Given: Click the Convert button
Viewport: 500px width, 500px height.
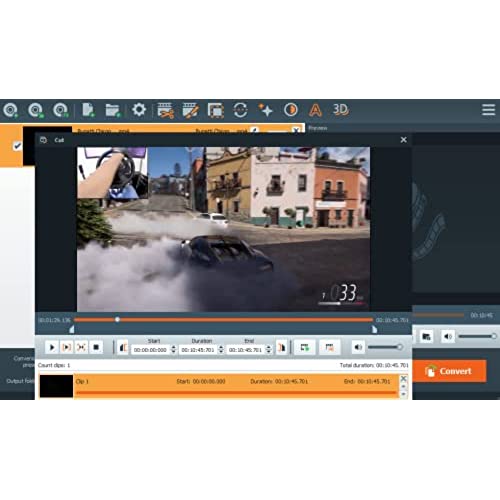Looking at the screenshot, I should pos(449,371).
